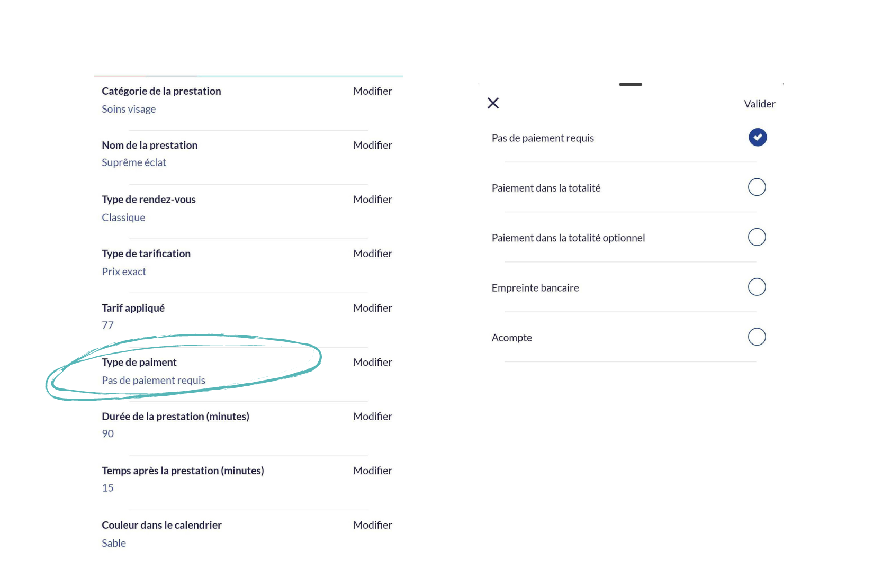Edit 'Durée de la prestation' duration
The height and width of the screenshot is (588, 882).
(372, 417)
